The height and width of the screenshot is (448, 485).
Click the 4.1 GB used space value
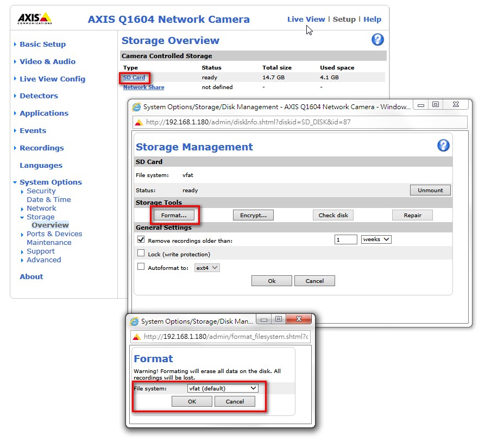click(x=329, y=77)
